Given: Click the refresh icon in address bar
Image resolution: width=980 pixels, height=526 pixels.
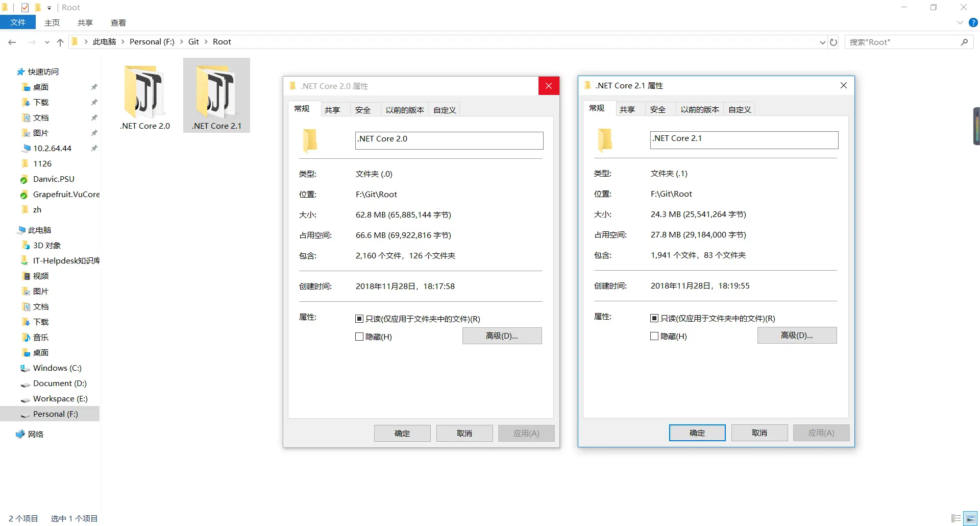Looking at the screenshot, I should (834, 42).
